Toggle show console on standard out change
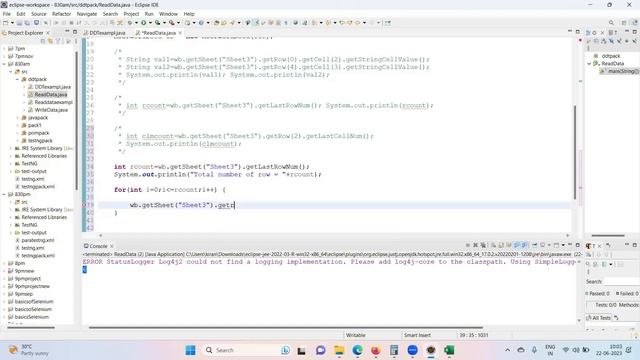640x360 pixels. pos(517,245)
